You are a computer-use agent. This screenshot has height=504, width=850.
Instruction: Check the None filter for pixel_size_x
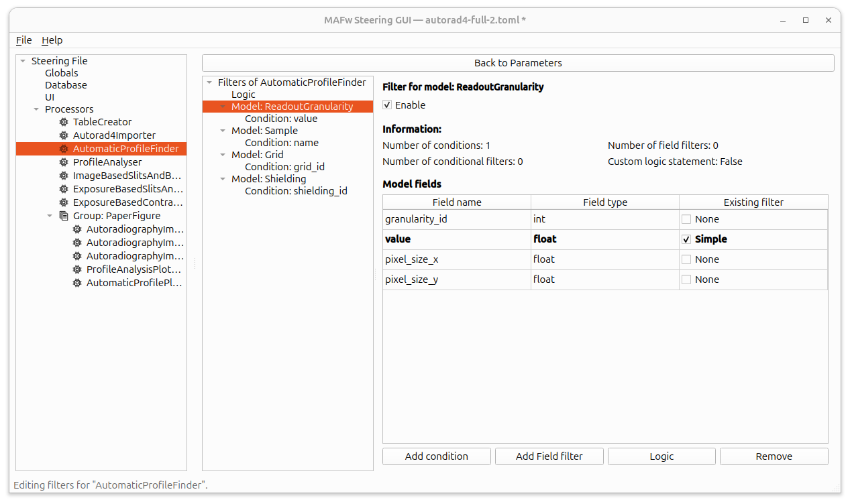click(x=686, y=259)
